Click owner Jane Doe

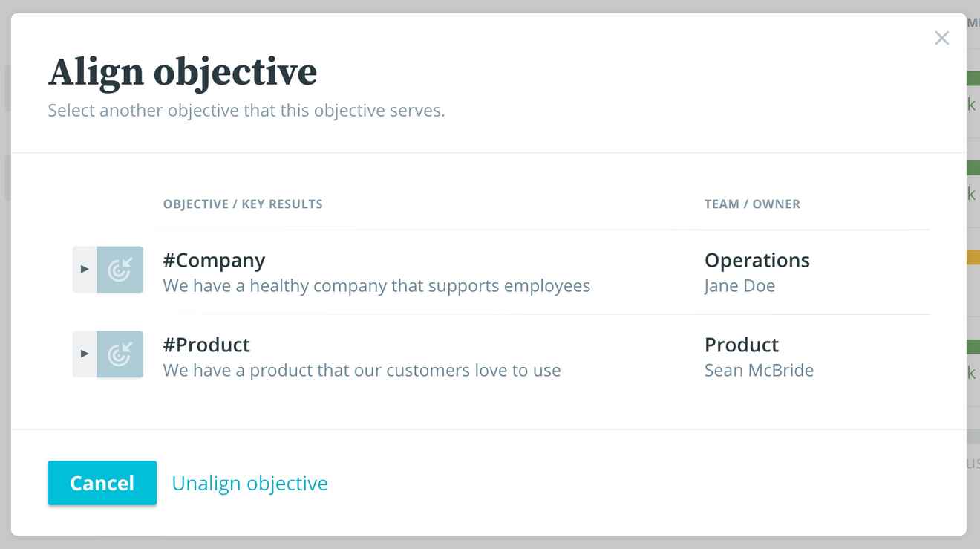click(739, 286)
